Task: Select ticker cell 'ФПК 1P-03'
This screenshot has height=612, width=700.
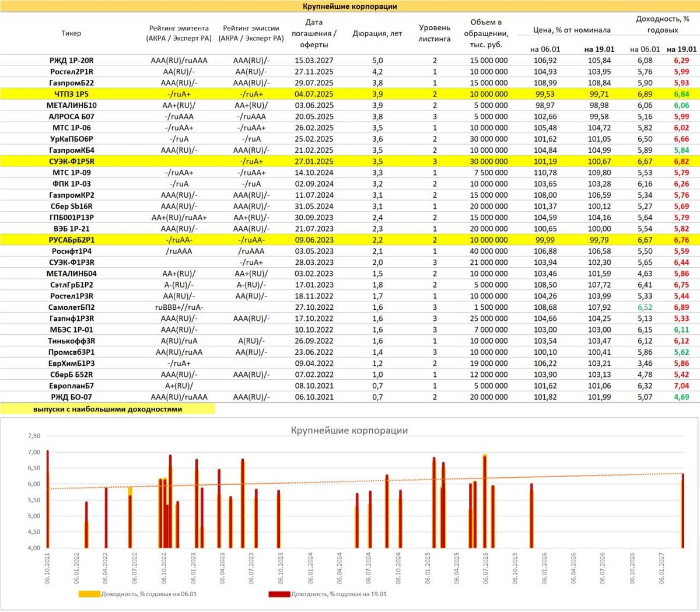Action: coord(71,183)
